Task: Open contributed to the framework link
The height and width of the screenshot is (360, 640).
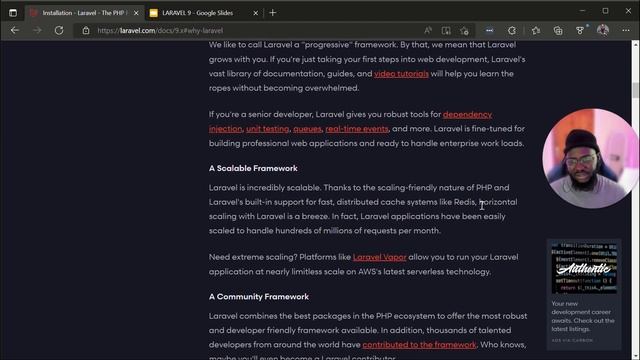Action: pos(419,345)
